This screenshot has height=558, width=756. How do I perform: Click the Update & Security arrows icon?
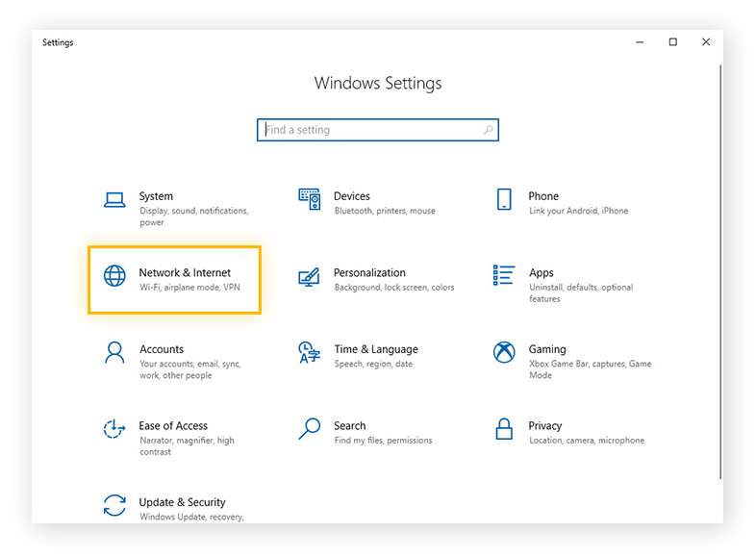pos(114,505)
